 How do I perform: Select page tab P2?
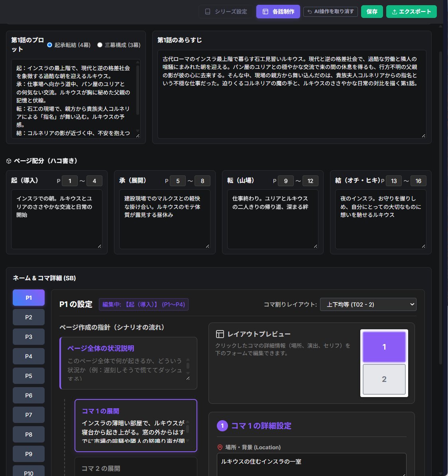pyautogui.click(x=29, y=317)
